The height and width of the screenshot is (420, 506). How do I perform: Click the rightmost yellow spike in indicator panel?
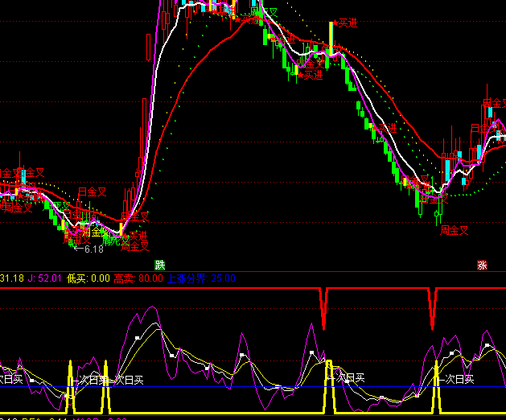437,388
